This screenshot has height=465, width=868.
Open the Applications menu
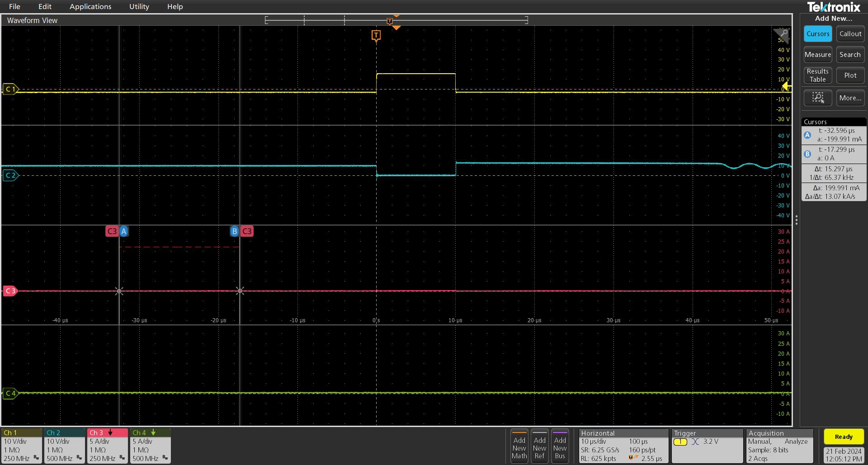pyautogui.click(x=90, y=6)
